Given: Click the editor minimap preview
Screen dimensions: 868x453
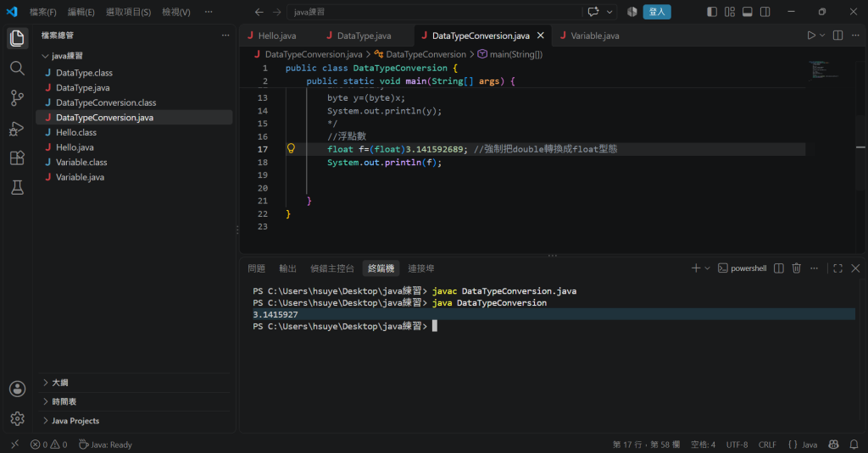Looking at the screenshot, I should pos(825,69).
